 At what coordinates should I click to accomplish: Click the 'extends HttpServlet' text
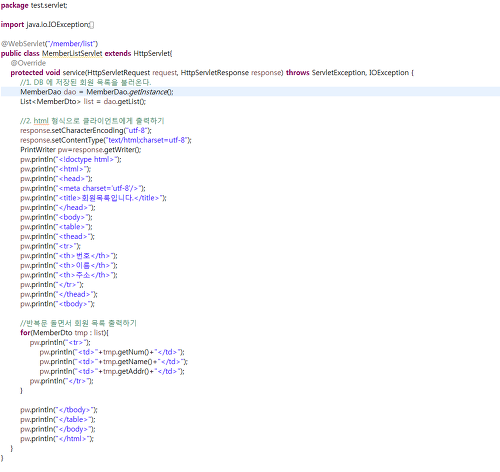138,53
